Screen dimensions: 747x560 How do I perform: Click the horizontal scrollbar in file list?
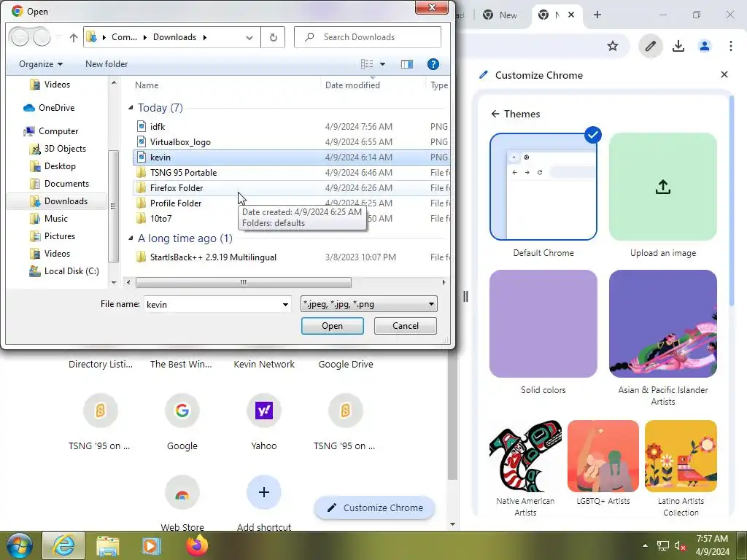coord(244,282)
